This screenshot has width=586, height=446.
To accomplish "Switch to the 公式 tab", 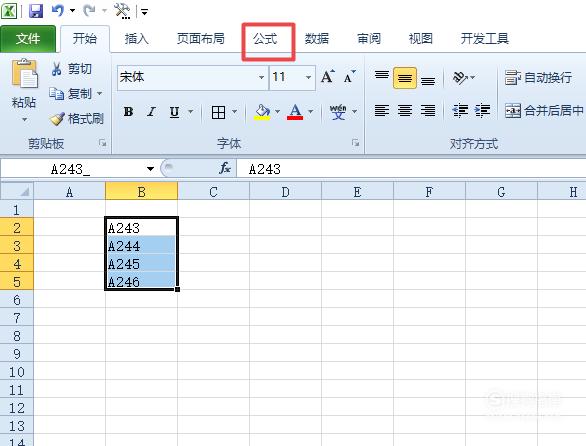I will point(265,39).
